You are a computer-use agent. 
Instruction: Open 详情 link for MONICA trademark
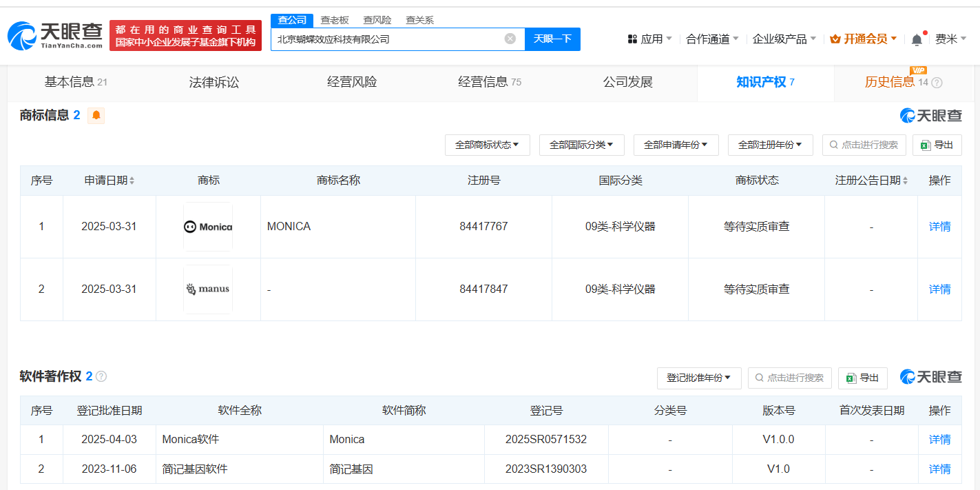(x=939, y=227)
